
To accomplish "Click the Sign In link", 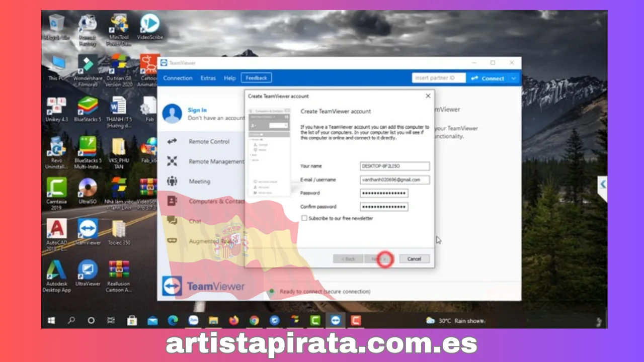I will [197, 110].
